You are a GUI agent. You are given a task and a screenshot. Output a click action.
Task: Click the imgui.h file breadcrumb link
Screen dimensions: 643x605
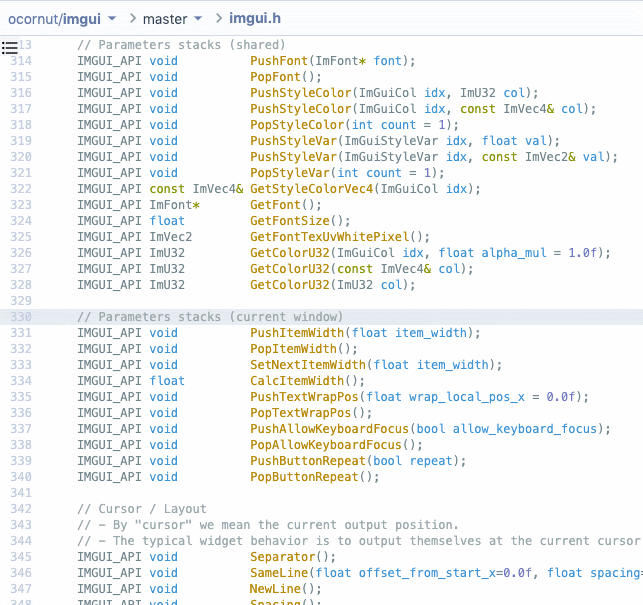coord(255,18)
